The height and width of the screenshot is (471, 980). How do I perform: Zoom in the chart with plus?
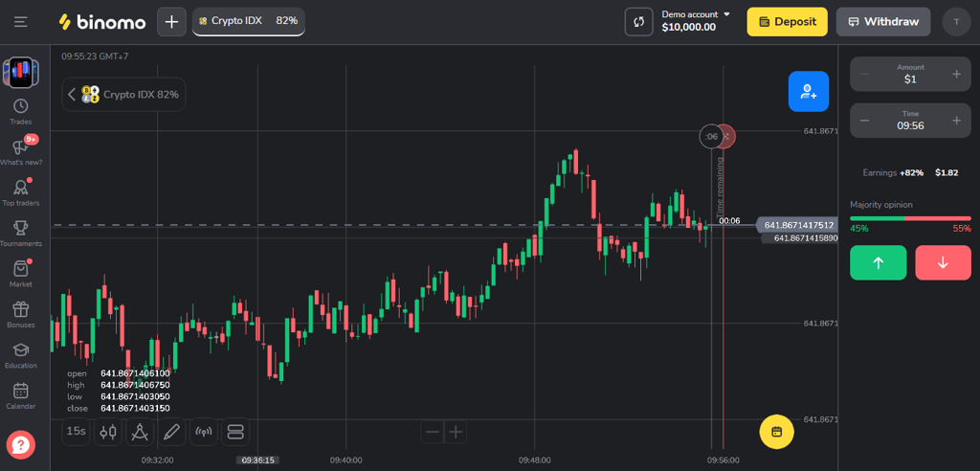point(457,432)
